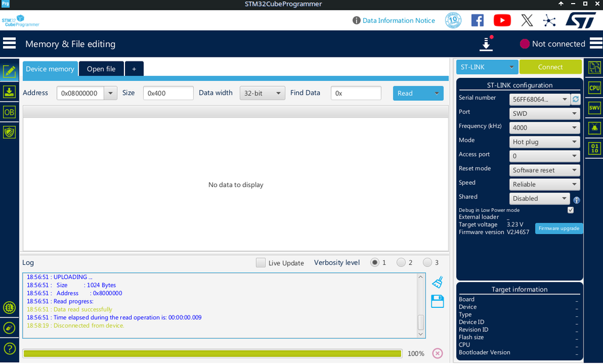Open the Access port dropdown
Screen dimensions: 603x364
[x=544, y=156]
